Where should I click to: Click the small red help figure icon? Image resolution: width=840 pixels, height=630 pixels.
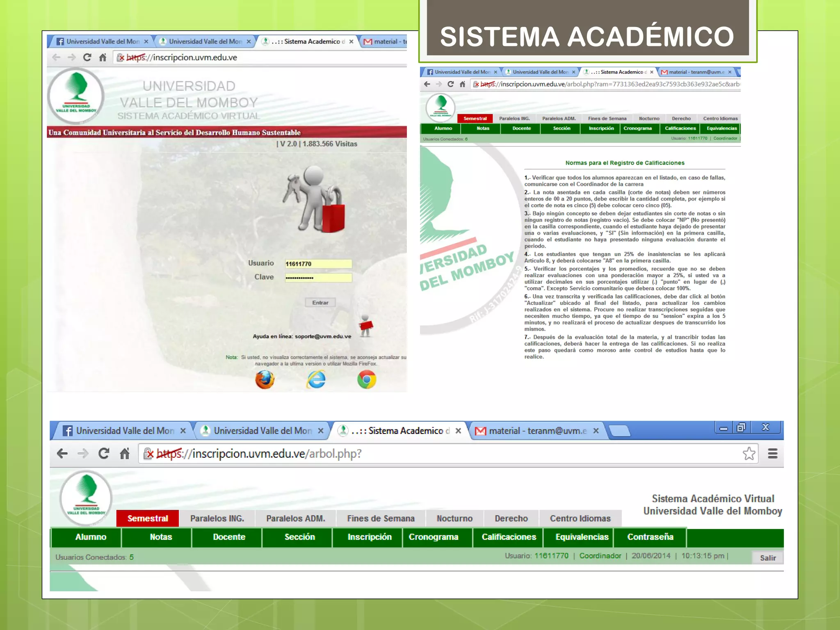[366, 326]
